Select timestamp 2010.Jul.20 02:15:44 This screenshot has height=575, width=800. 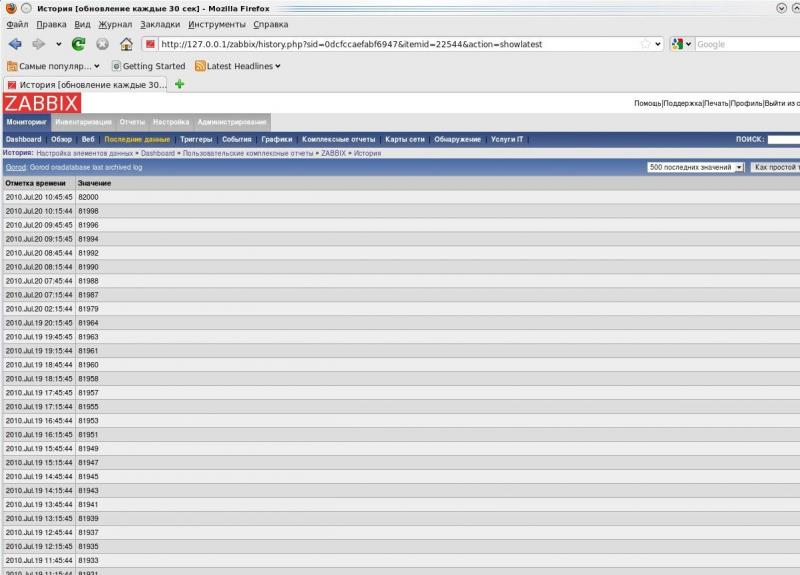pyautogui.click(x=39, y=309)
